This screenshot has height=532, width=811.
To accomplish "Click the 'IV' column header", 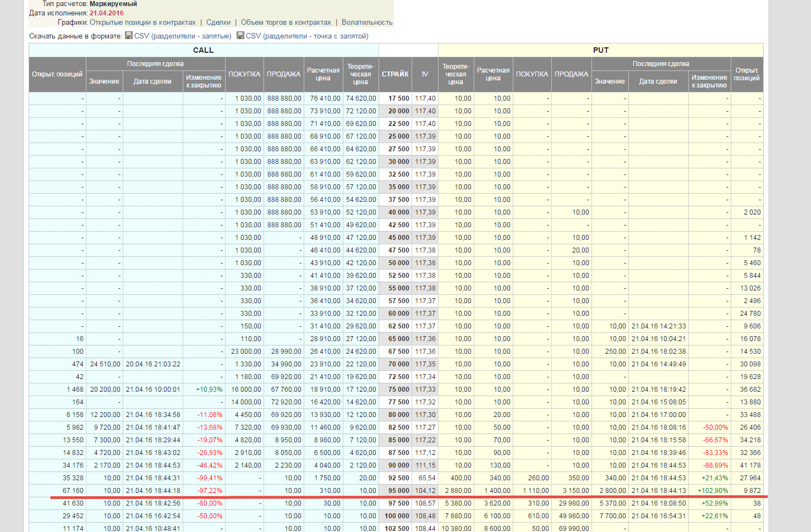I will 425,74.
